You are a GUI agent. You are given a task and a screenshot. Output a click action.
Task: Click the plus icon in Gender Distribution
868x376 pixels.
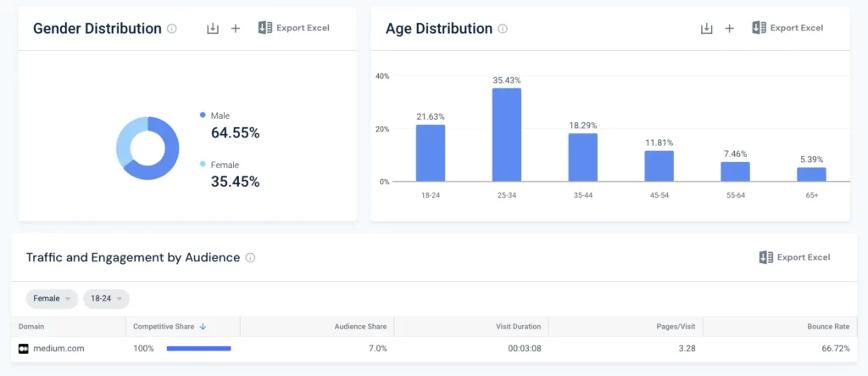point(236,29)
